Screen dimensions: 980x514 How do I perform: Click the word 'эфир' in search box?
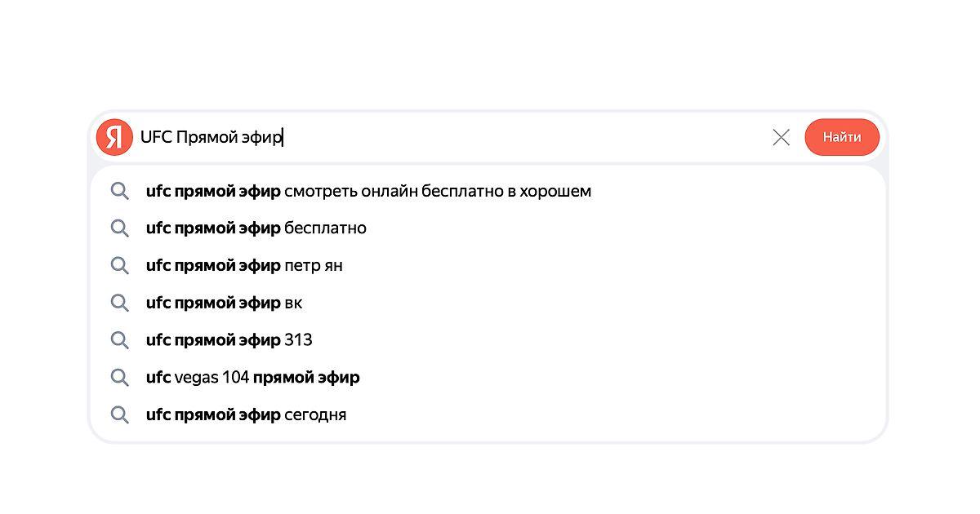261,137
